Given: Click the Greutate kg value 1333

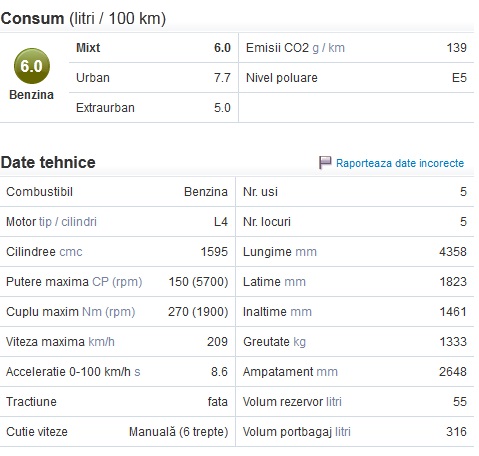Looking at the screenshot, I should [x=453, y=342].
